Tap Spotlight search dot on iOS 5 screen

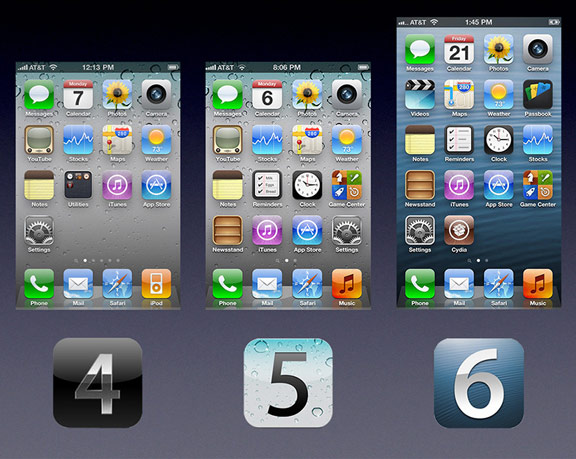[x=278, y=261]
